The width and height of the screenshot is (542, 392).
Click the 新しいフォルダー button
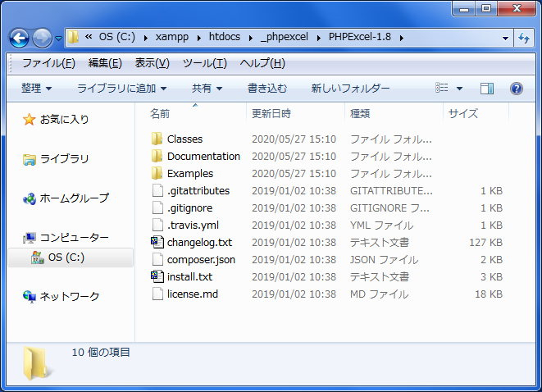click(350, 89)
